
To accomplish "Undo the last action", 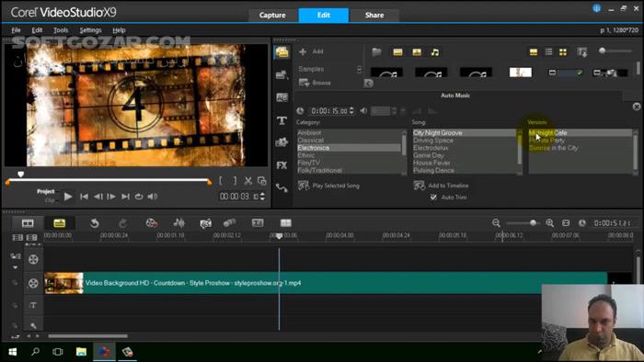I will [95, 223].
